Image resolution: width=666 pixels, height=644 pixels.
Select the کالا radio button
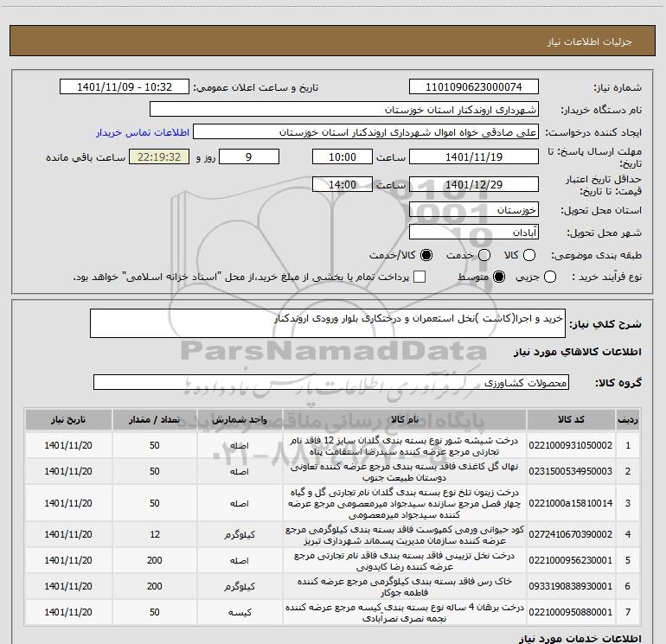(529, 255)
